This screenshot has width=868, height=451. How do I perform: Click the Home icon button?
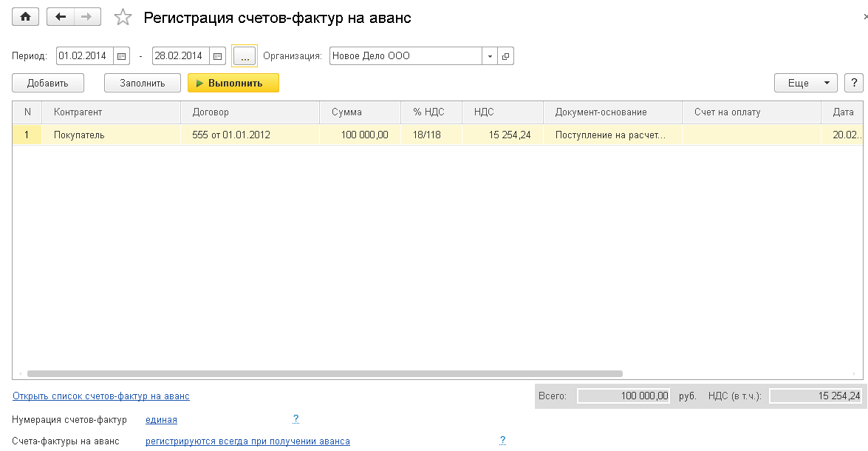click(x=26, y=17)
